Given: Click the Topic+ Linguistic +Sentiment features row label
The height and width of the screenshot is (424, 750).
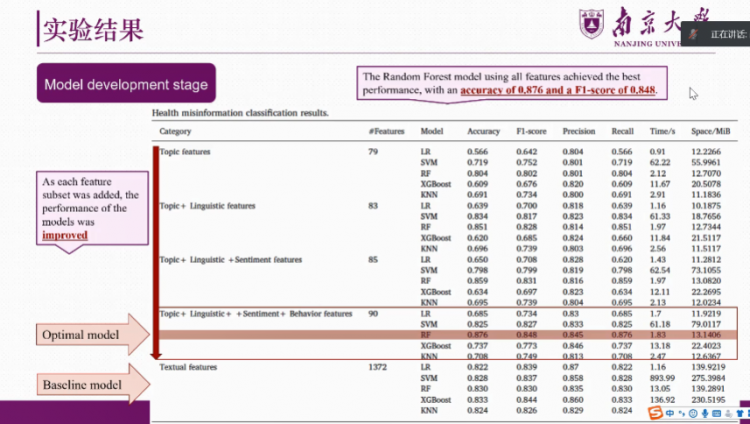Looking at the screenshot, I should (231, 260).
